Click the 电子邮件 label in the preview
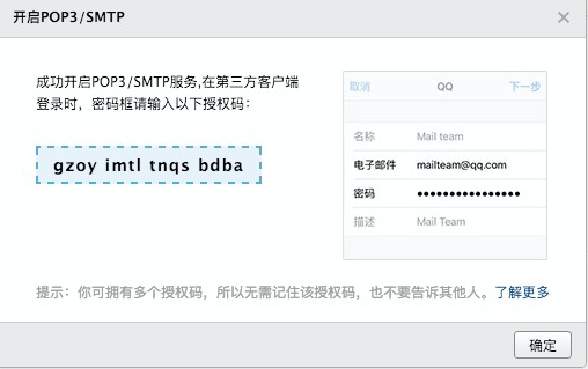Screen dimensions: 588x369 pos(374,165)
